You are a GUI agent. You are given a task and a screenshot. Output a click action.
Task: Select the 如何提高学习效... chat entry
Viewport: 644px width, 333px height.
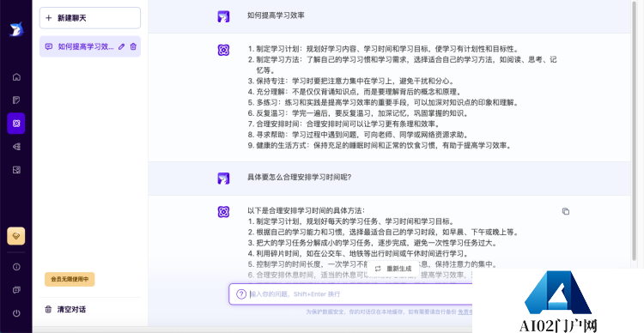pos(90,46)
